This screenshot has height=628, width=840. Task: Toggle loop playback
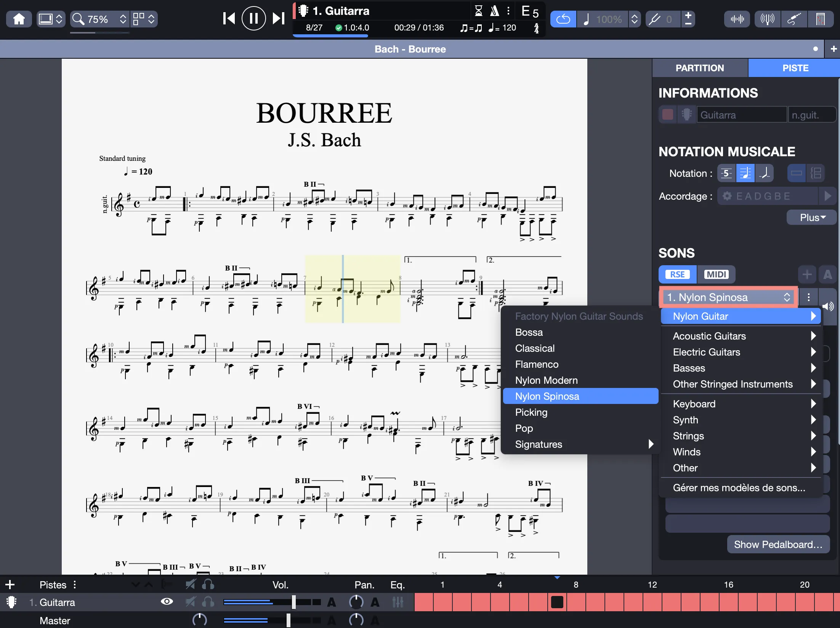[x=563, y=19]
